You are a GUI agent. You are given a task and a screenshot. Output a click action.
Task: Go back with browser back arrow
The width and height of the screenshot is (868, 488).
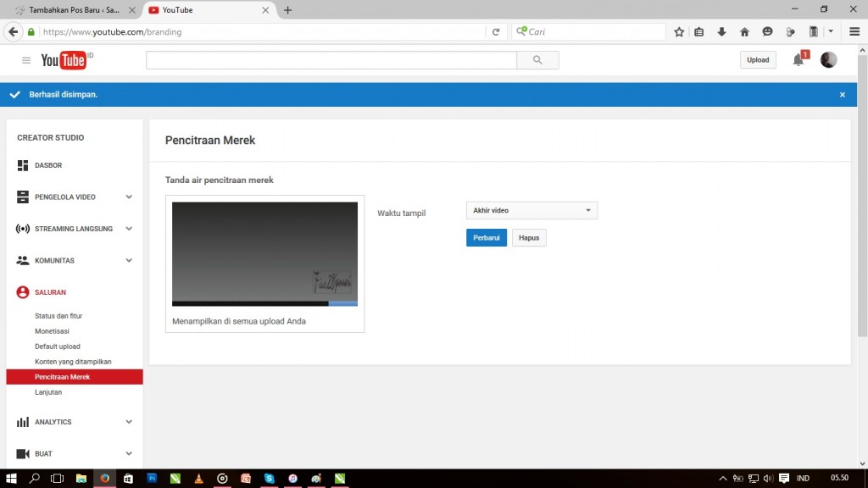14,31
